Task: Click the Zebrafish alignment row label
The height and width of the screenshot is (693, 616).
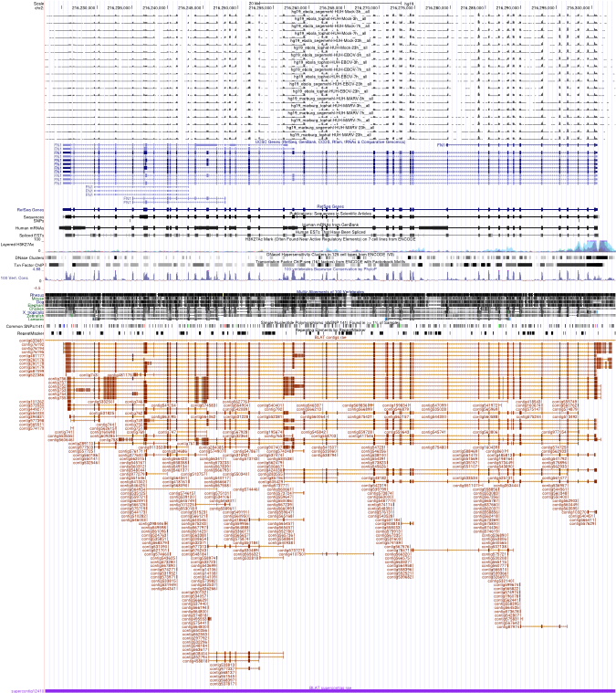Action: (36, 317)
